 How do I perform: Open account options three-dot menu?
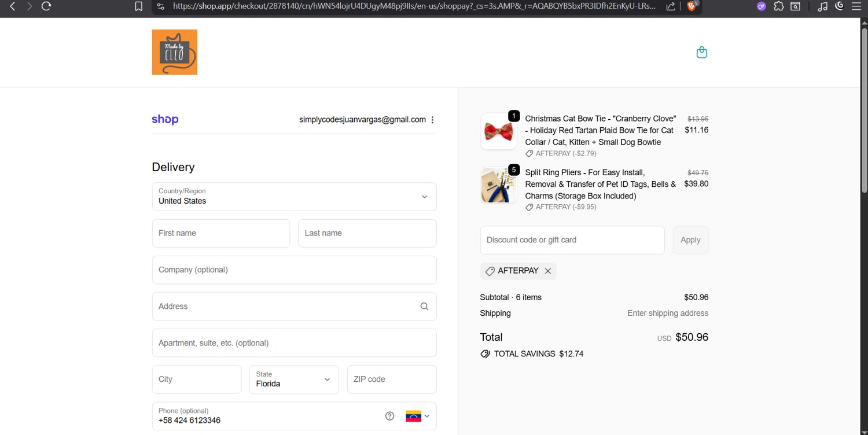click(432, 120)
